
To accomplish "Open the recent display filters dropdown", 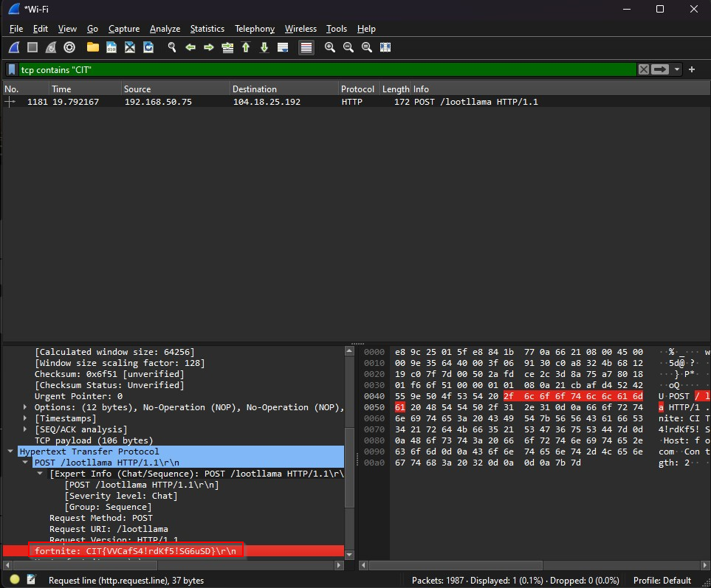I will [x=677, y=69].
